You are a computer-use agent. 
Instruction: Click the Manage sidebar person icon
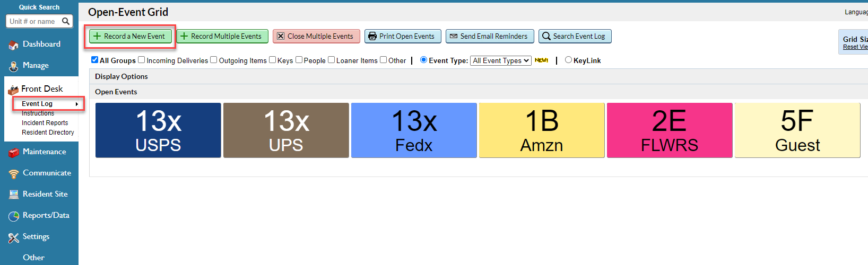click(14, 66)
